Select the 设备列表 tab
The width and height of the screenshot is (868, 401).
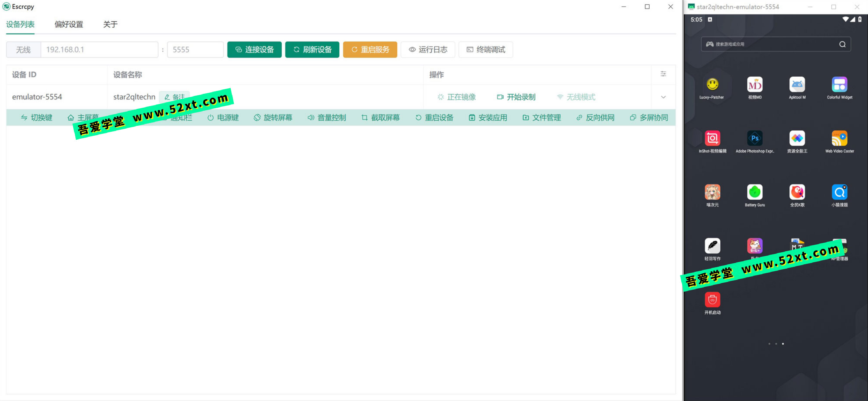[x=20, y=24]
